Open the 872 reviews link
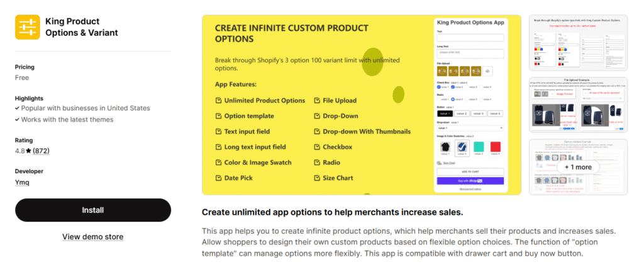 pos(42,151)
